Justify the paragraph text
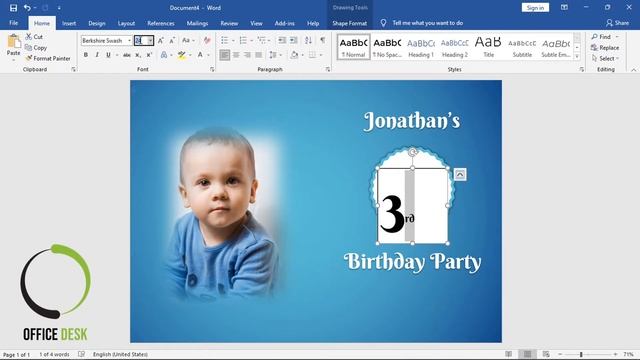Screen dimensions: 640x360 click(x=259, y=55)
